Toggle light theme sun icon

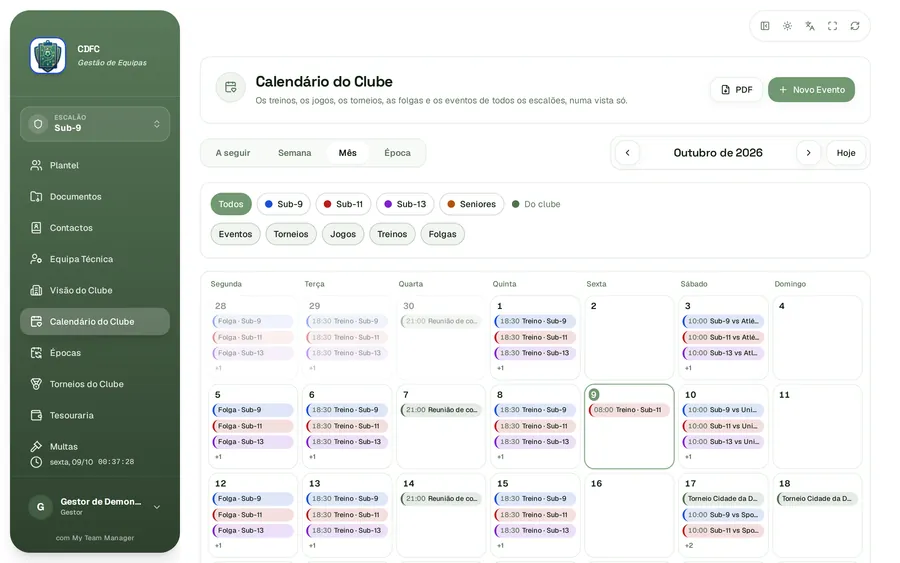click(x=788, y=26)
